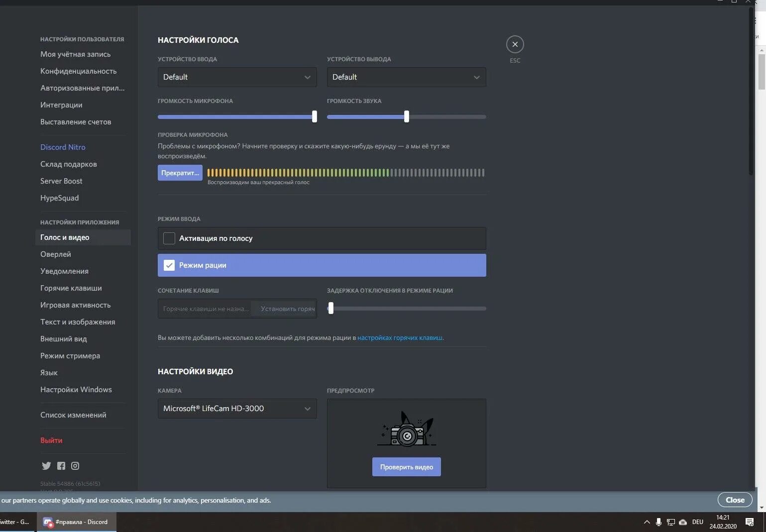Follow the настройках горячих клавиш link

pyautogui.click(x=400, y=337)
